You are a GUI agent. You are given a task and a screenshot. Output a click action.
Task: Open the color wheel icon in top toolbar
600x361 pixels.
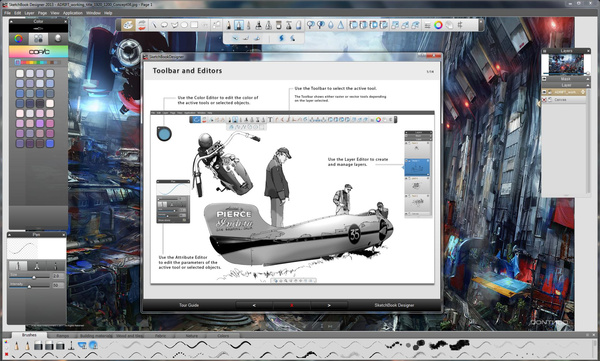[438, 25]
